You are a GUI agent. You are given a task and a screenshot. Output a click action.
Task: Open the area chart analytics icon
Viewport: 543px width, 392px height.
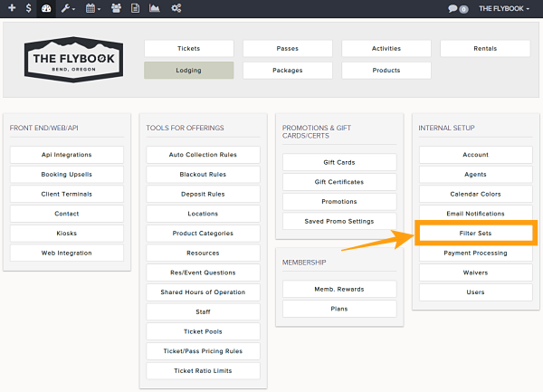(x=155, y=8)
